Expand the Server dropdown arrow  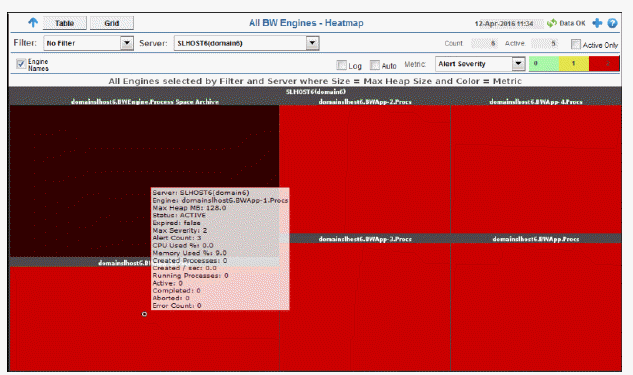tap(312, 43)
